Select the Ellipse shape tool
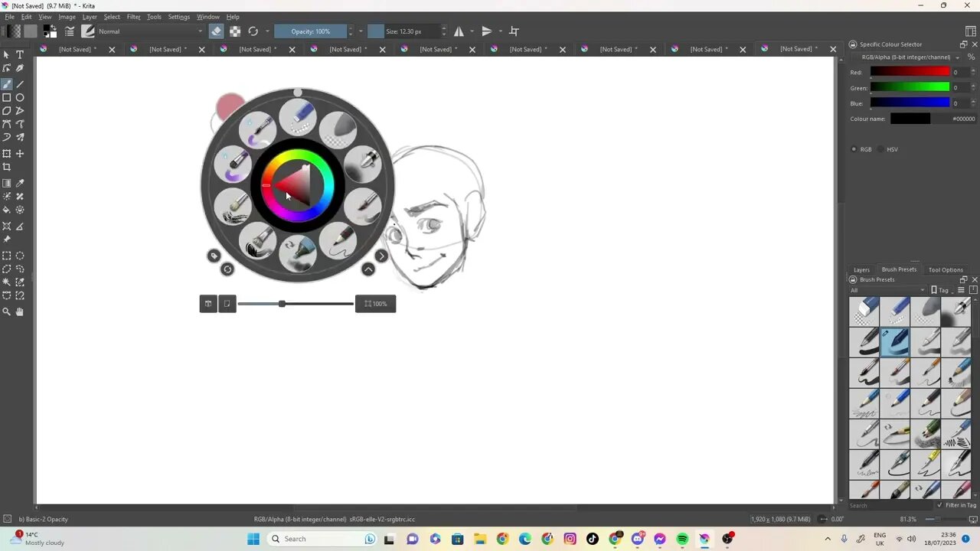Screen dimensions: 980x551 click(20, 98)
